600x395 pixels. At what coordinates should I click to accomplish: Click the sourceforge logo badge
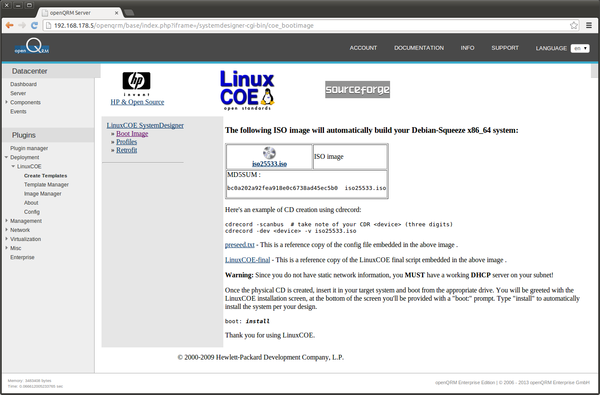[357, 90]
